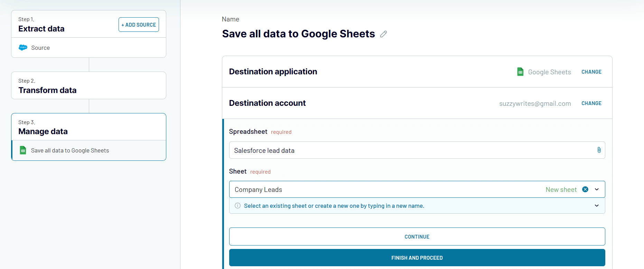Viewport: 644px width, 269px height.
Task: Click the New sheet label
Action: coord(561,189)
